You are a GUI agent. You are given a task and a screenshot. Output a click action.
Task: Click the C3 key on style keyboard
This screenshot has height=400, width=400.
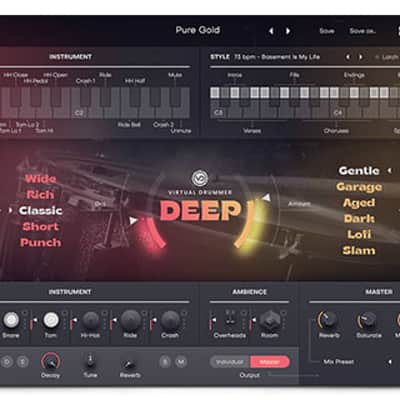tap(218, 108)
